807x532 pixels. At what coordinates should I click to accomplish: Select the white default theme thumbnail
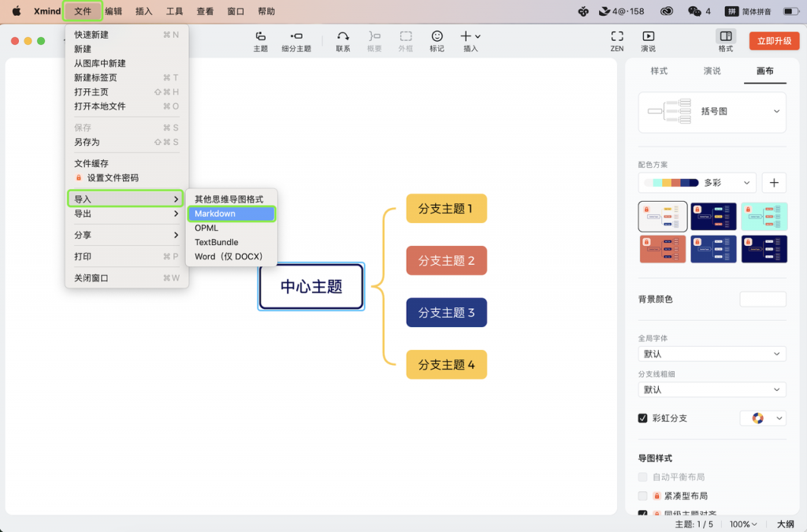[x=662, y=216]
